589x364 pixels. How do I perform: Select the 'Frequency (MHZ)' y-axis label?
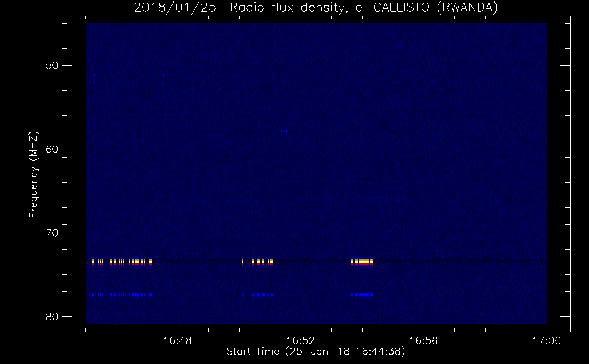[x=33, y=175]
